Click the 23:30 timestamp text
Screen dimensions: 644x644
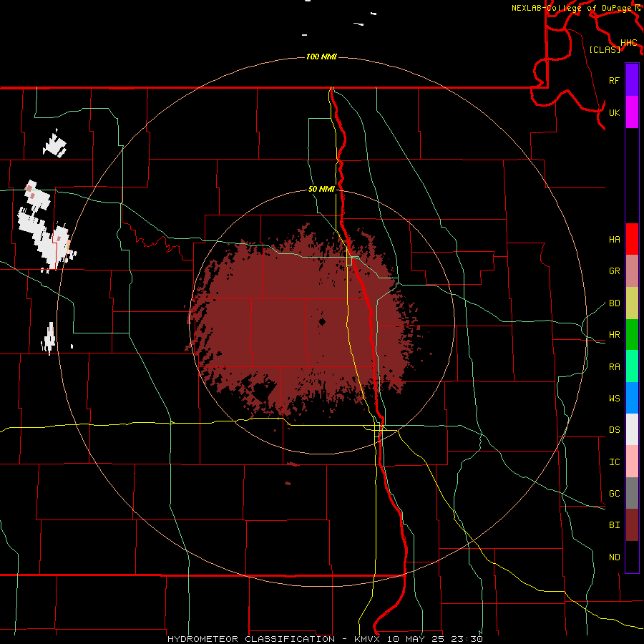468,639
